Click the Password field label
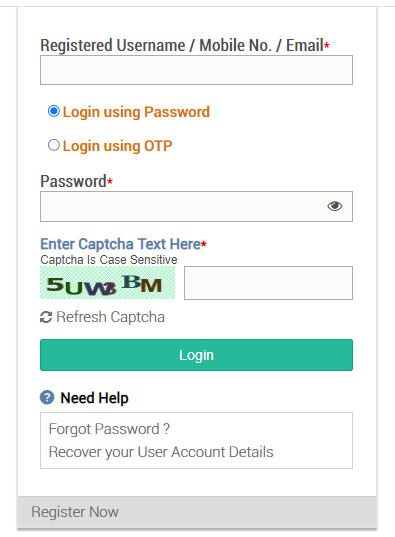The height and width of the screenshot is (537, 395). [x=73, y=182]
